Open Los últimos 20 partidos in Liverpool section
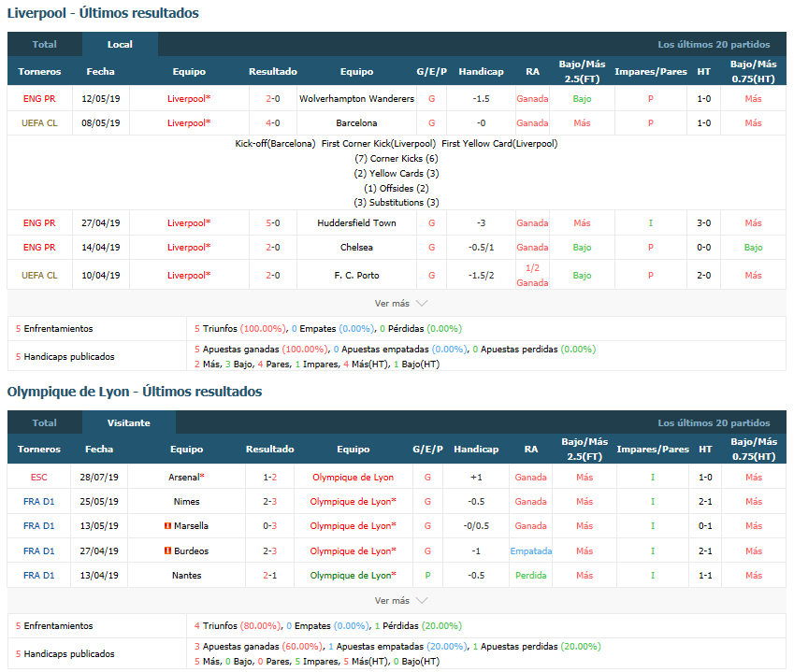The height and width of the screenshot is (672, 794). click(x=714, y=44)
